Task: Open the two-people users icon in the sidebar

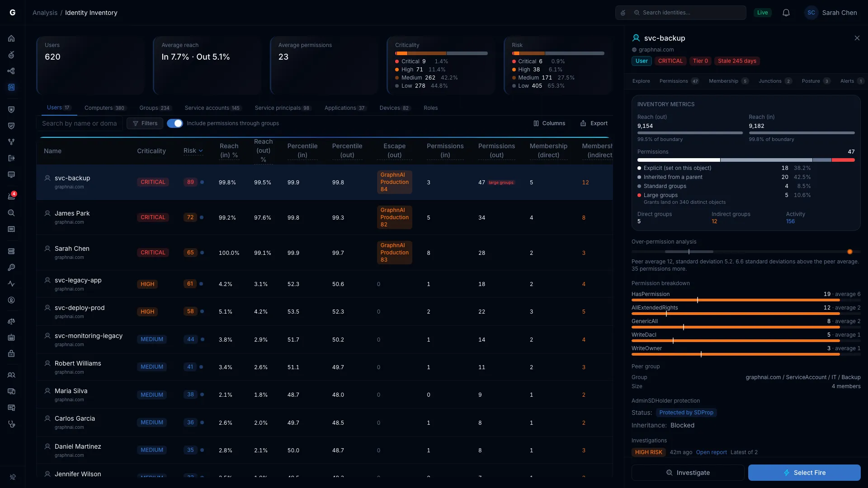Action: coord(11,375)
